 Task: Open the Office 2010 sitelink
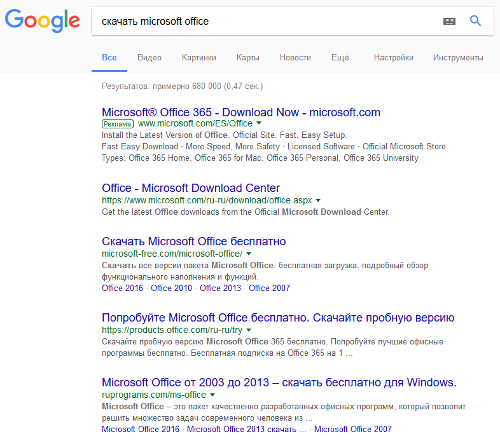172,288
